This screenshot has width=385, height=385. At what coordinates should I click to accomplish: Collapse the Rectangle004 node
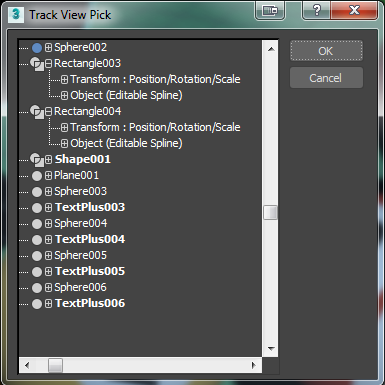(48, 111)
